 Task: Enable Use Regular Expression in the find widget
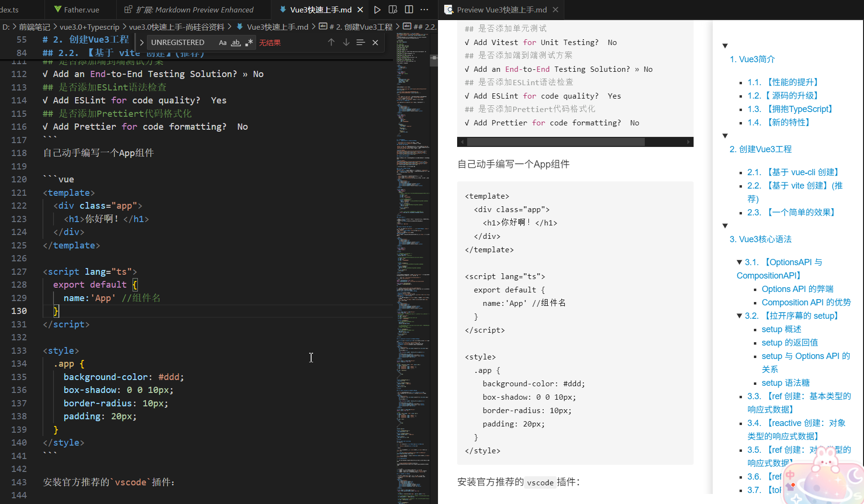coord(249,43)
